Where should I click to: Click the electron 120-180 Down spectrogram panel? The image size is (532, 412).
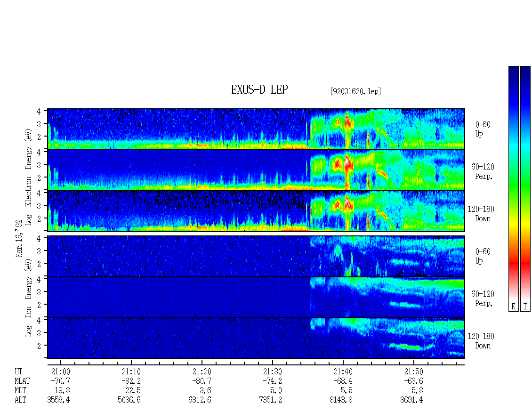click(256, 211)
